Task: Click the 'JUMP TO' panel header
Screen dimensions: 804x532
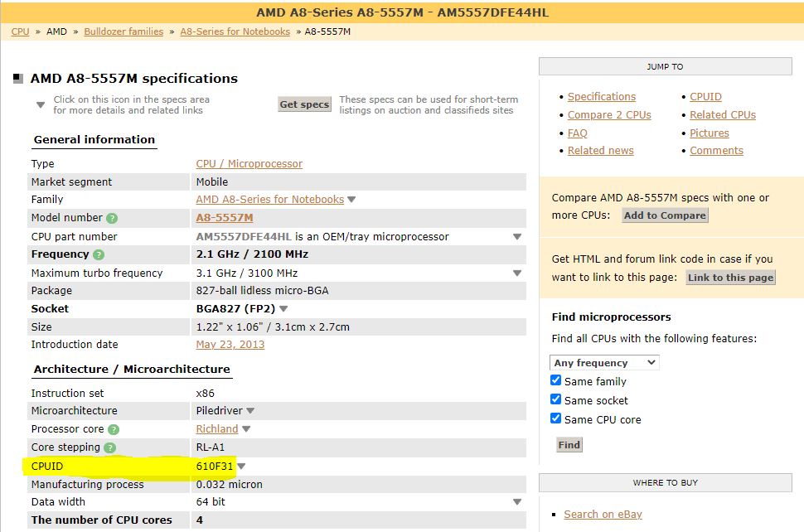Action: pyautogui.click(x=665, y=66)
